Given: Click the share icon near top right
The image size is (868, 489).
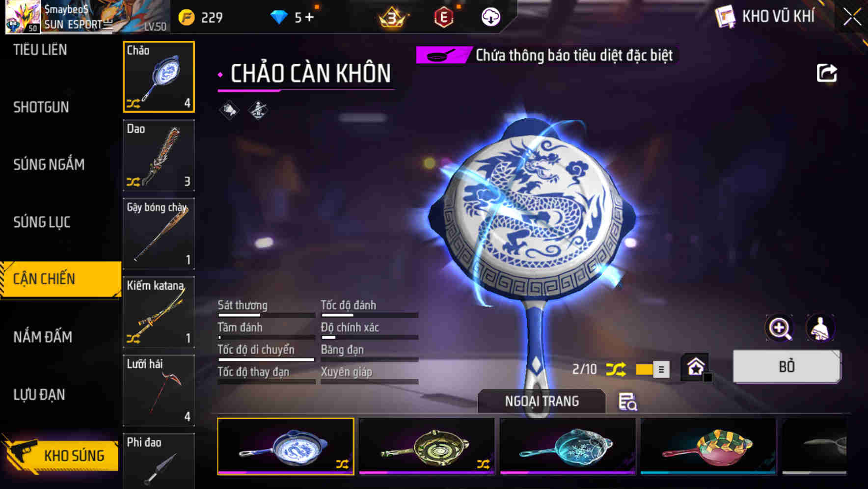Looking at the screenshot, I should (x=826, y=73).
